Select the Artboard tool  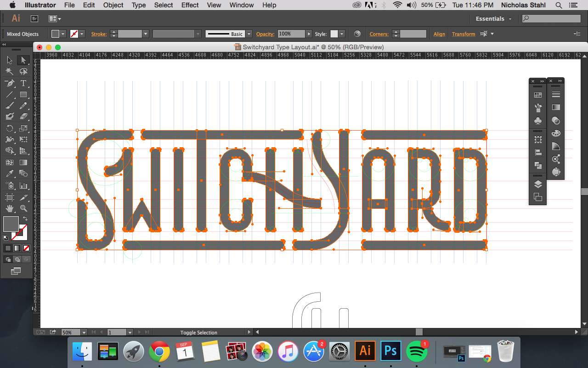pos(10,197)
